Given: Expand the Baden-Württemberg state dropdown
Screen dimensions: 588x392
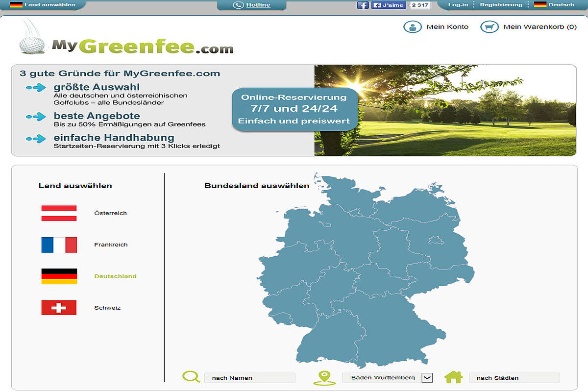Looking at the screenshot, I should pyautogui.click(x=427, y=378).
